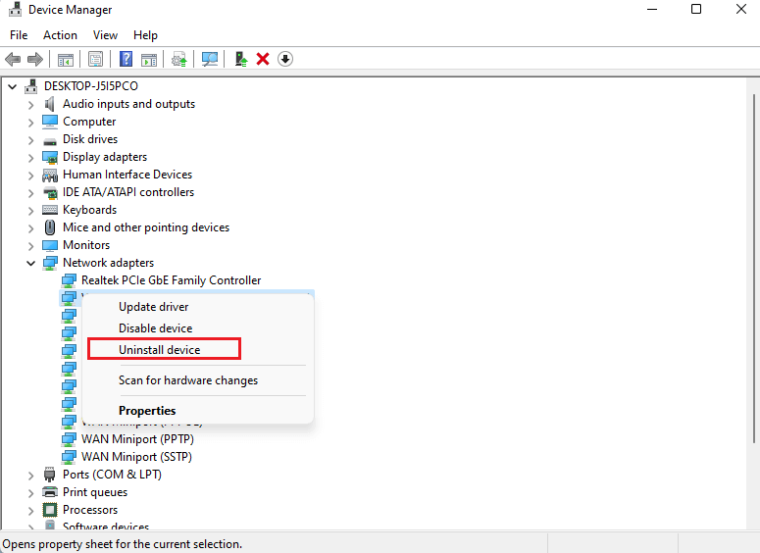Open the Action menu
The image size is (760, 553).
(60, 35)
